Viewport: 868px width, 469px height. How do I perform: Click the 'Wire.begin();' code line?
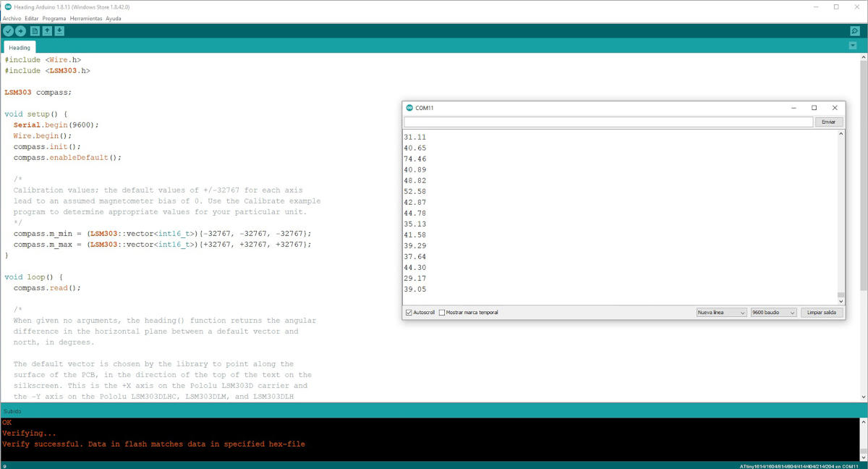(43, 136)
